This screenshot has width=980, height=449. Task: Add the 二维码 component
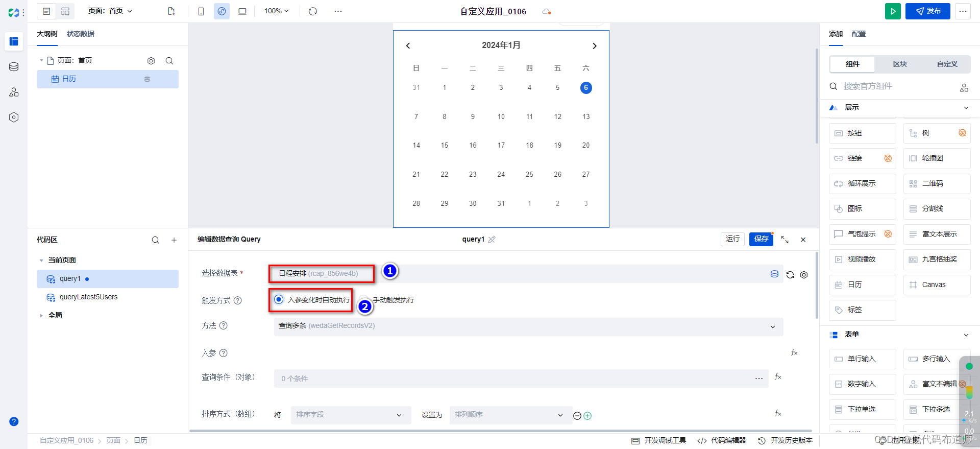(937, 184)
